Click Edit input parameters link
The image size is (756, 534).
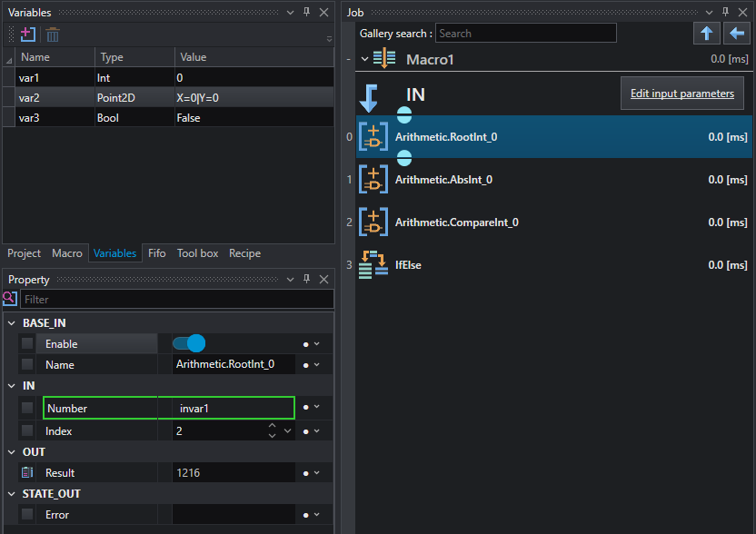point(682,94)
